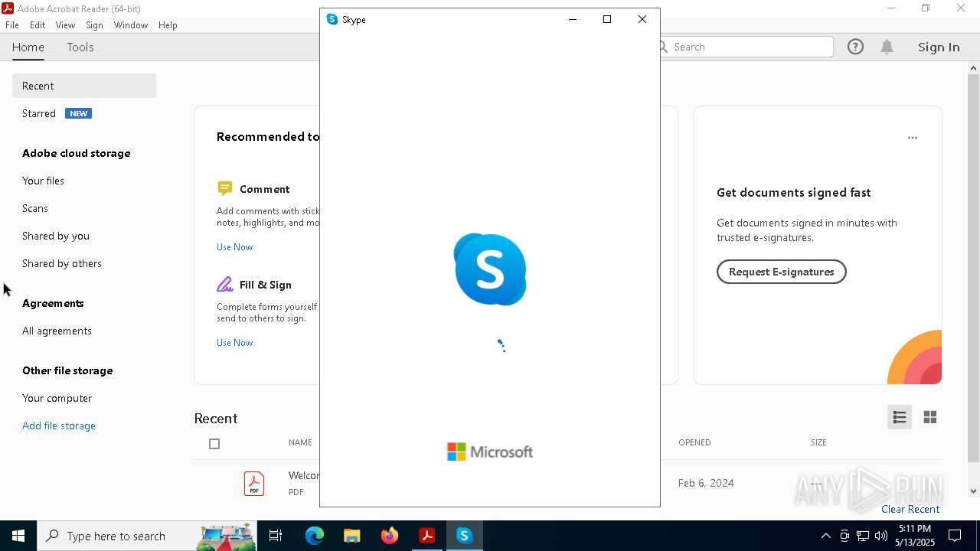
Task: Open Shared by others
Action: click(x=62, y=263)
